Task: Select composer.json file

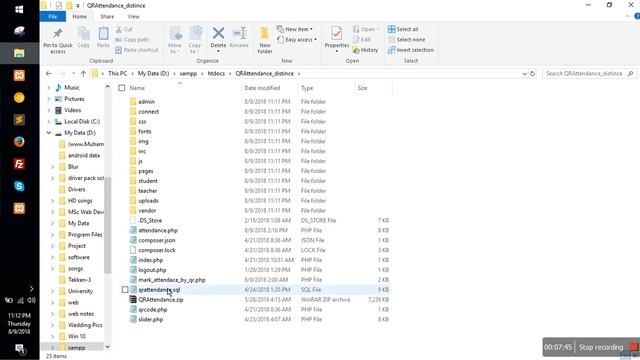Action: [156, 240]
